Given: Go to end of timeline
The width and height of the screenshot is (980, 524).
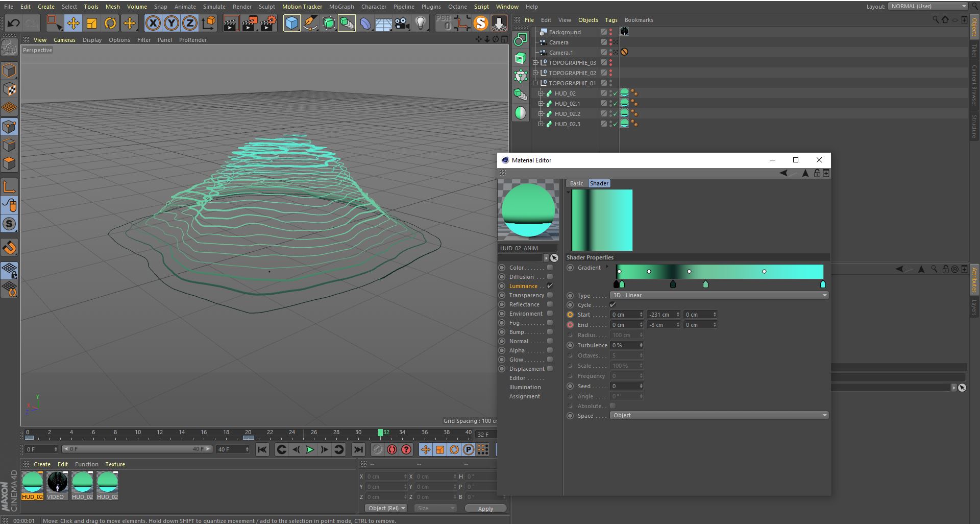Looking at the screenshot, I should pos(358,449).
